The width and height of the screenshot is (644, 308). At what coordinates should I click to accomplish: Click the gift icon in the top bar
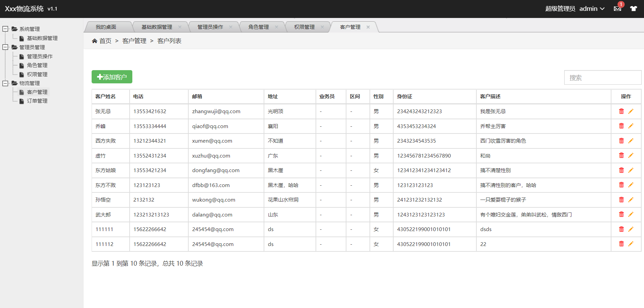pos(633,9)
